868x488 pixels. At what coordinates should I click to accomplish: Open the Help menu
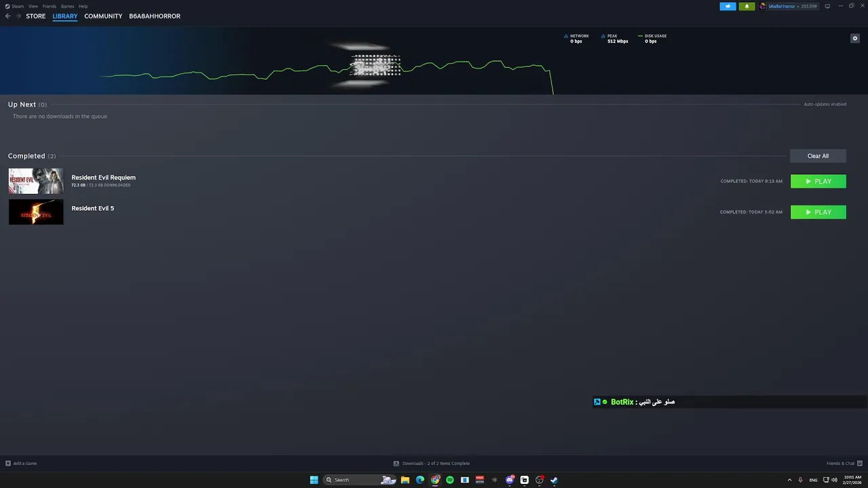click(83, 6)
